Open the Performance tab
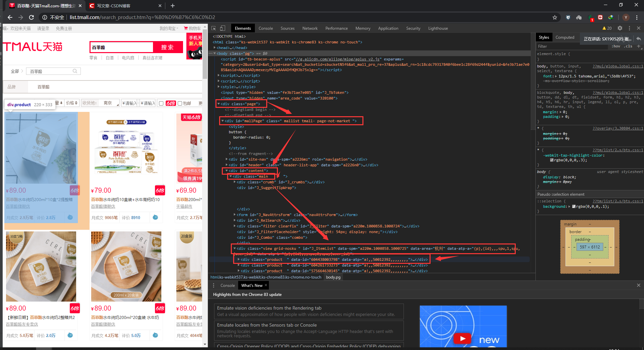Viewport: 644px width, 350px height. point(336,28)
